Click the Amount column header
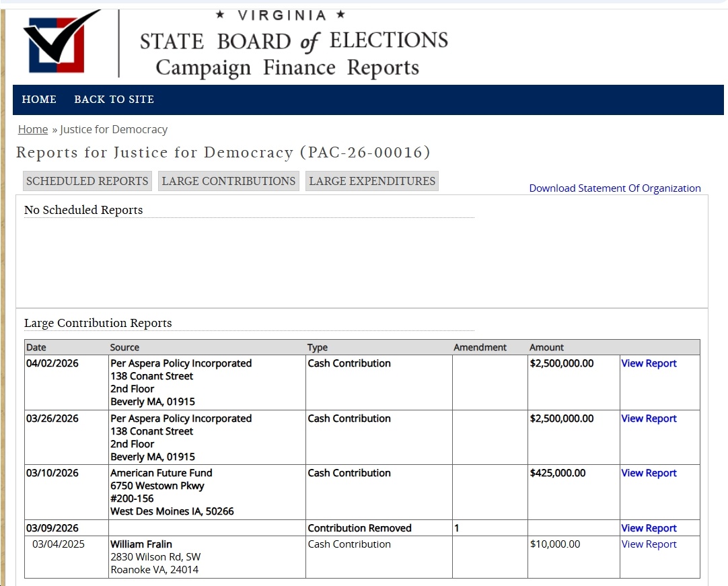The height and width of the screenshot is (586, 728). coord(546,347)
